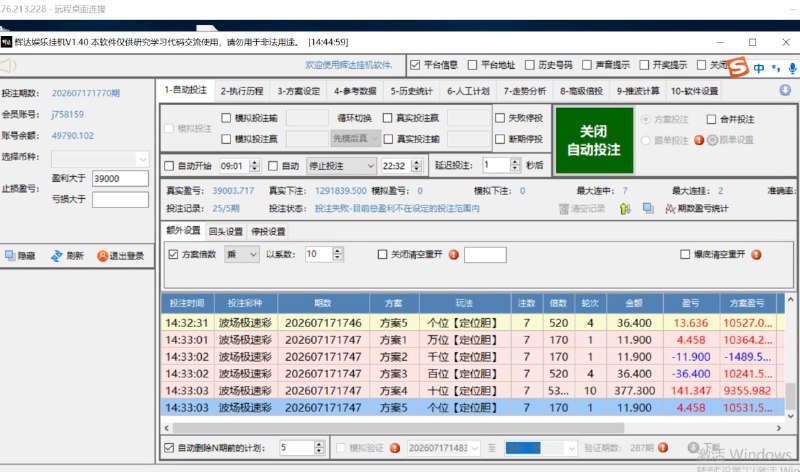The width and height of the screenshot is (800, 472).
Task: Click the green upload arrow icon
Action: tap(625, 209)
